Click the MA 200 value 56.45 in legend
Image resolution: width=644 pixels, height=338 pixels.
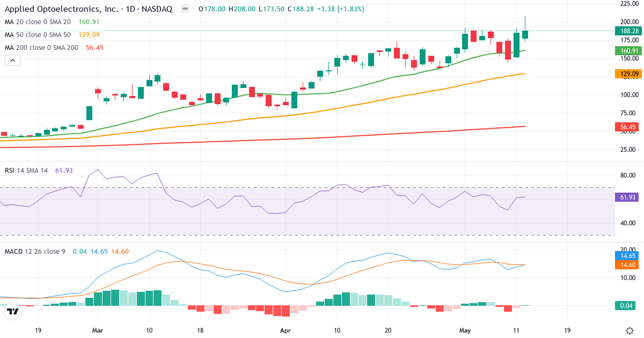(94, 48)
